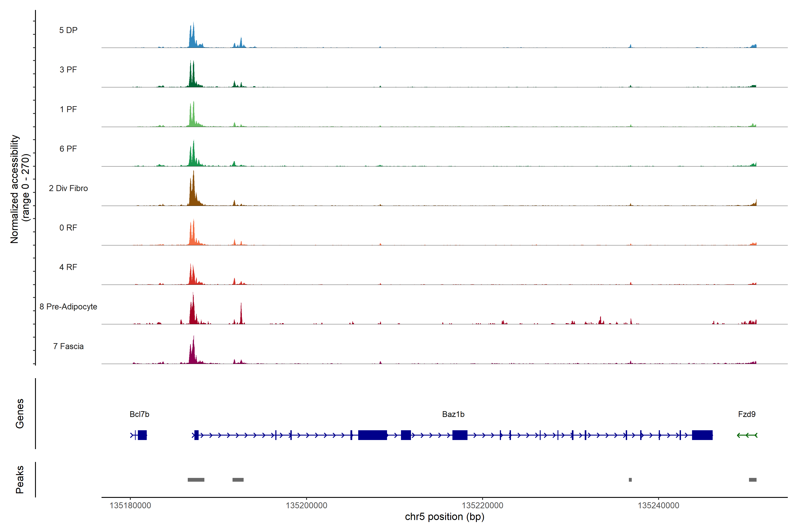Click the widest gray peak bar
Screen dimensions: 798x532
pyautogui.click(x=196, y=479)
